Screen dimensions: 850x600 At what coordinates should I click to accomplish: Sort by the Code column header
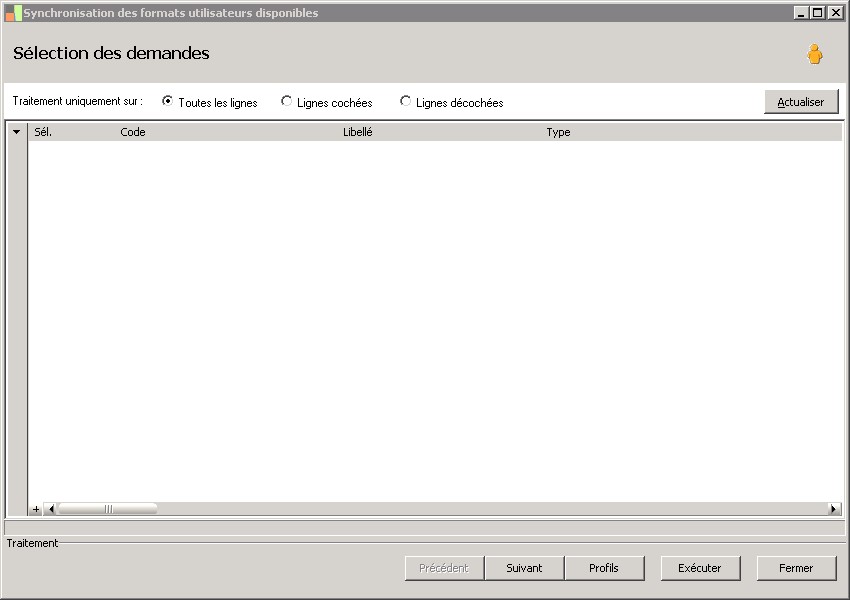(133, 132)
